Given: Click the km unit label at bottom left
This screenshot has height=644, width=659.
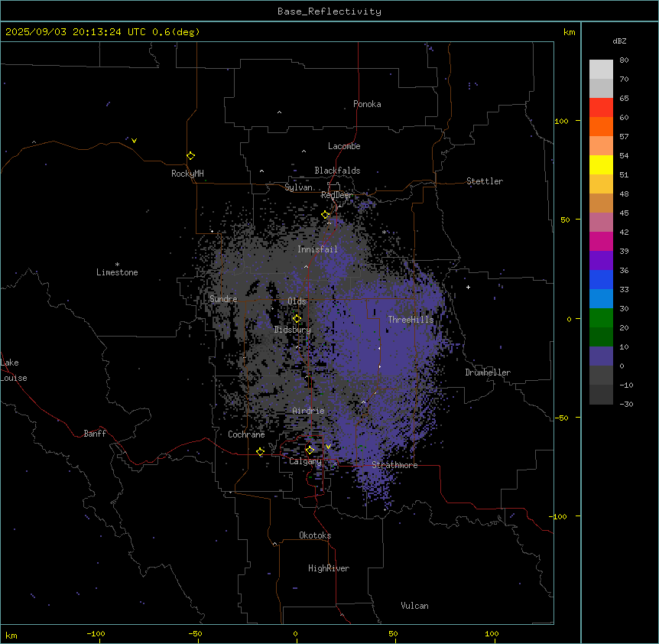Looking at the screenshot, I should 11,635.
